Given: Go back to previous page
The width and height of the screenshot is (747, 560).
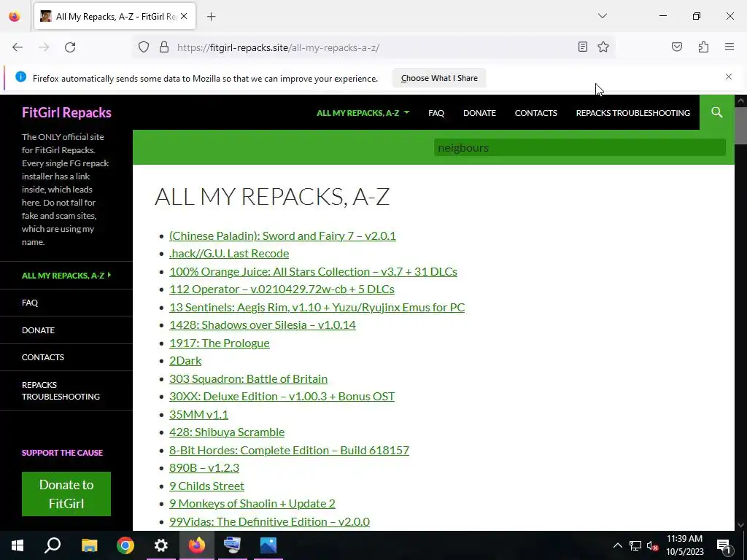Looking at the screenshot, I should tap(18, 47).
